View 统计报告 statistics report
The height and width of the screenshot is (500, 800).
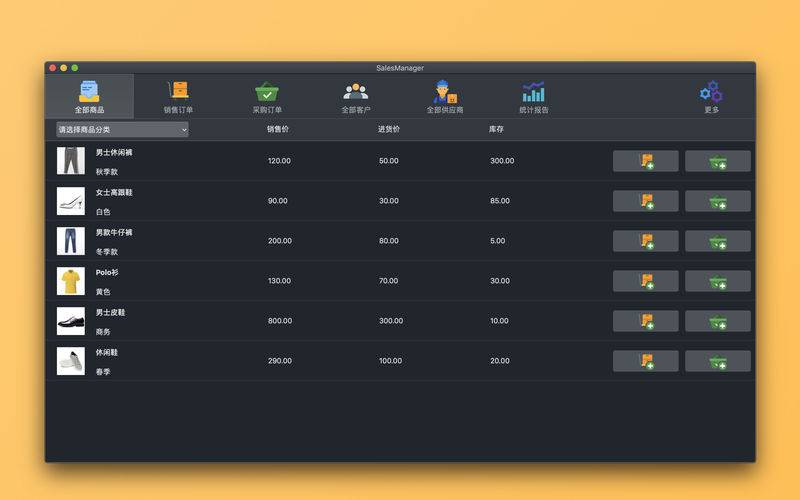click(x=534, y=96)
